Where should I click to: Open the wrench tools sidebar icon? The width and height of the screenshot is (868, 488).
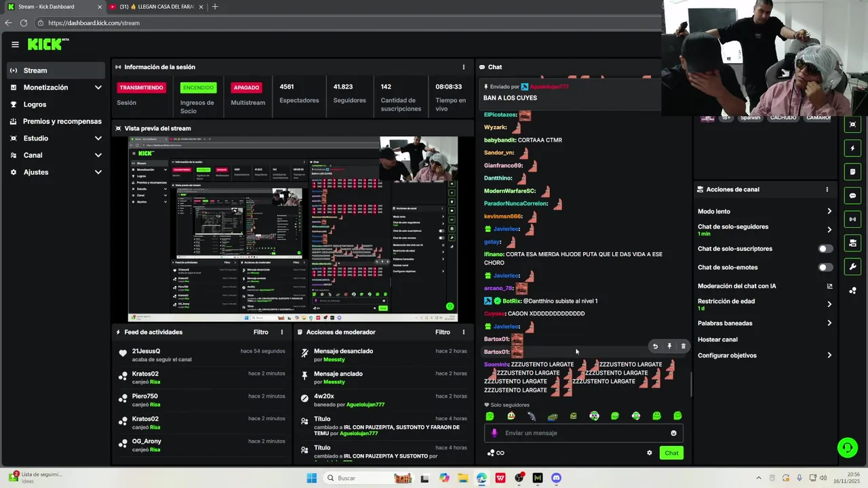click(x=852, y=266)
